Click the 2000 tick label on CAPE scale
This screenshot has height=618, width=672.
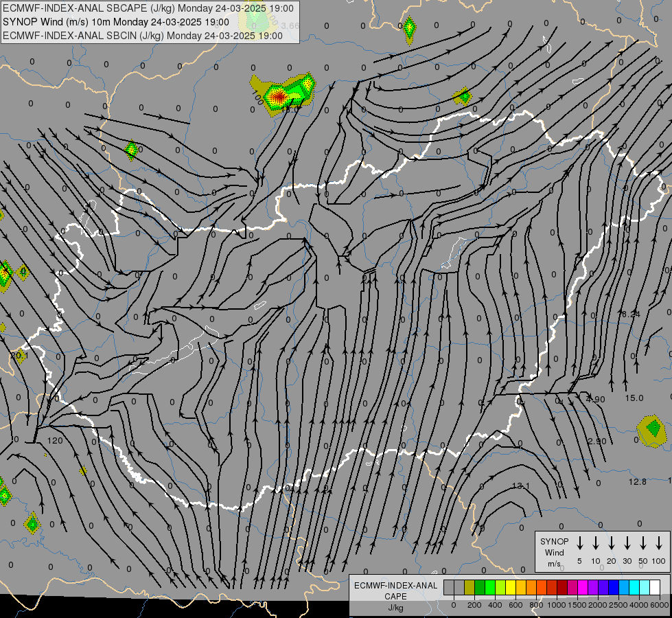598,605
